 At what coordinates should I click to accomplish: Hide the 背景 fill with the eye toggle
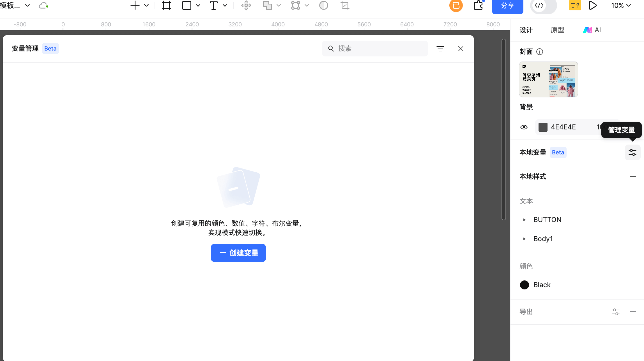[x=524, y=127]
